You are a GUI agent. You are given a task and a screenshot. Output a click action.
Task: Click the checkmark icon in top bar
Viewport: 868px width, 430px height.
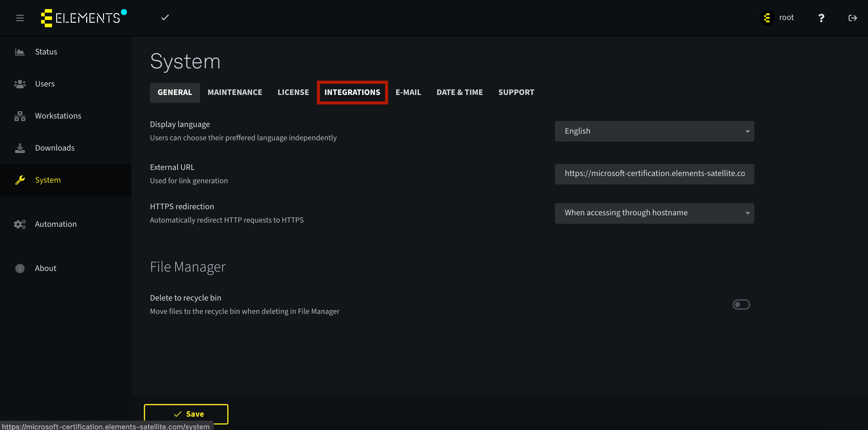(x=165, y=18)
